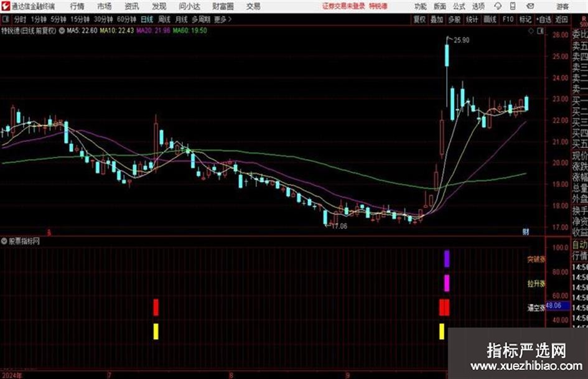Click the 统计 statistics button
The height and width of the screenshot is (379, 588).
coord(472,19)
